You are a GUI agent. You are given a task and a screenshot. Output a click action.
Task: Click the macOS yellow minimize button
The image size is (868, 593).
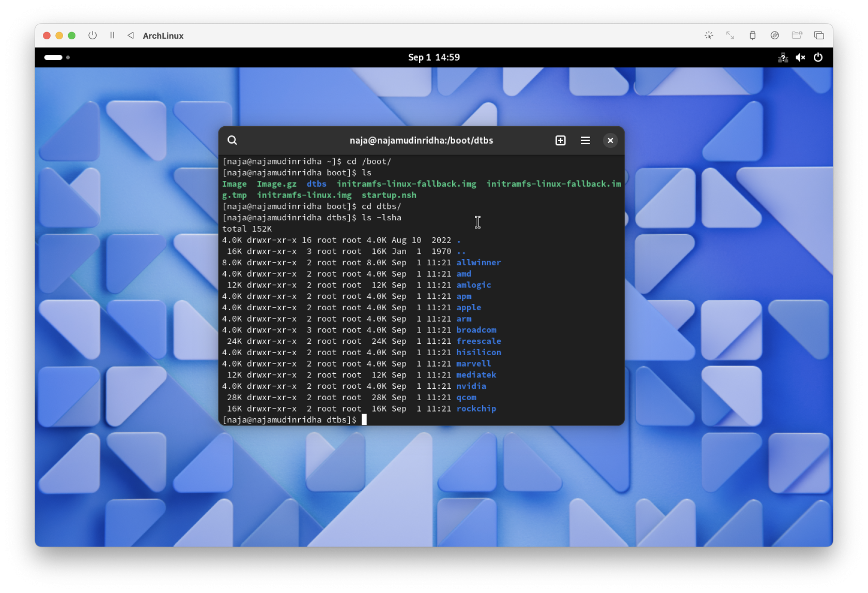coord(59,35)
